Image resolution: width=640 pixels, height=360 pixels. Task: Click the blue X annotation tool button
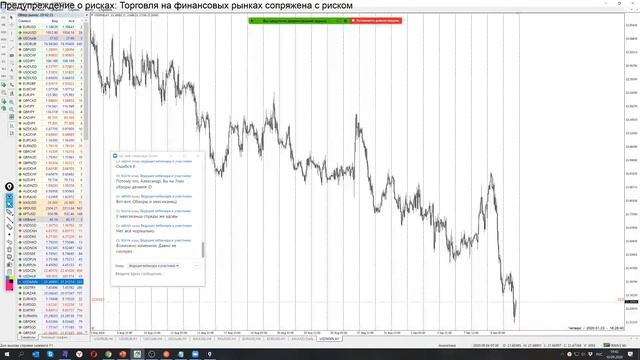point(9,204)
